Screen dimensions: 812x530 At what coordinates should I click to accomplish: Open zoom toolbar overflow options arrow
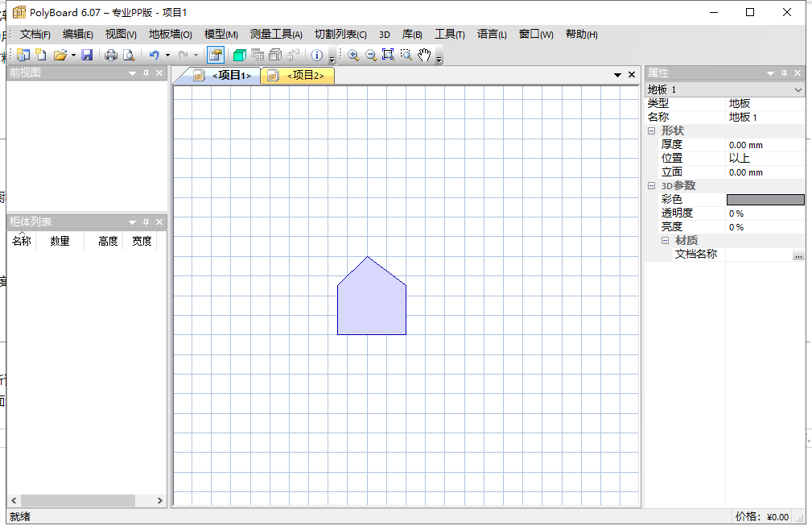coord(439,60)
